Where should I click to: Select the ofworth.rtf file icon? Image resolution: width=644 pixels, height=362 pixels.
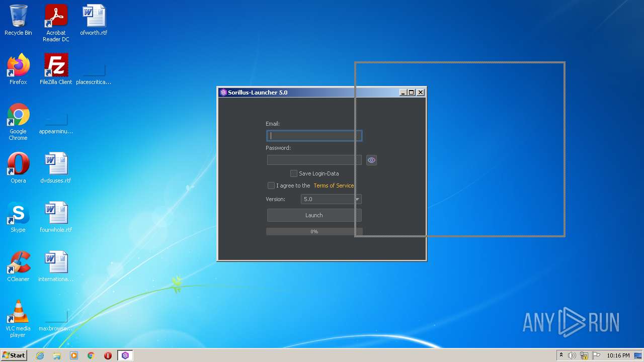pyautogui.click(x=94, y=20)
